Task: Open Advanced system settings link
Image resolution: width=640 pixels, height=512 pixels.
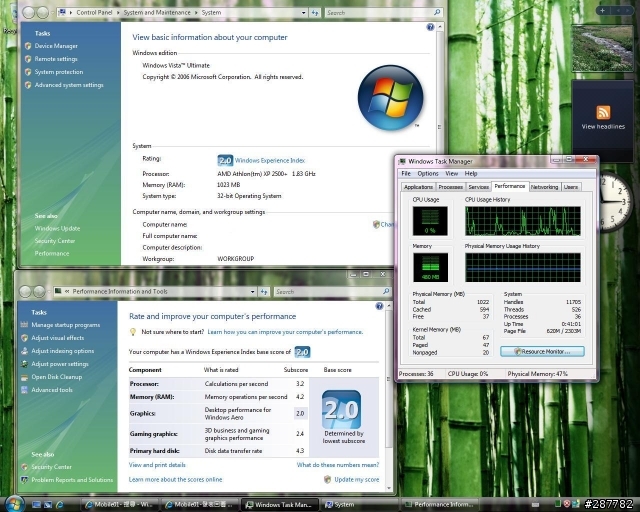Action: 69,85
